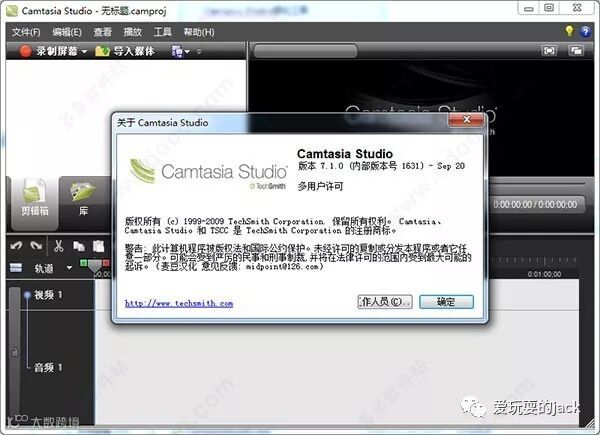Select the 音频 1 track label
Image resolution: width=600 pixels, height=435 pixels.
click(49, 367)
